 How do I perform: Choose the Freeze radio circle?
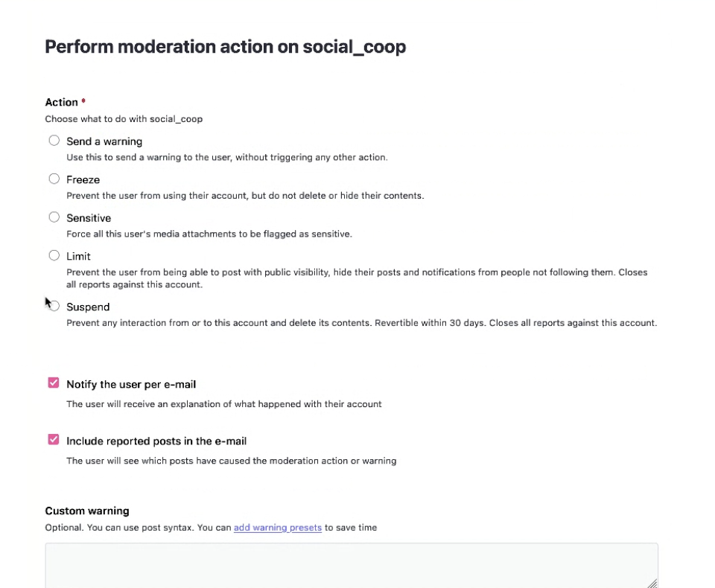coord(54,179)
